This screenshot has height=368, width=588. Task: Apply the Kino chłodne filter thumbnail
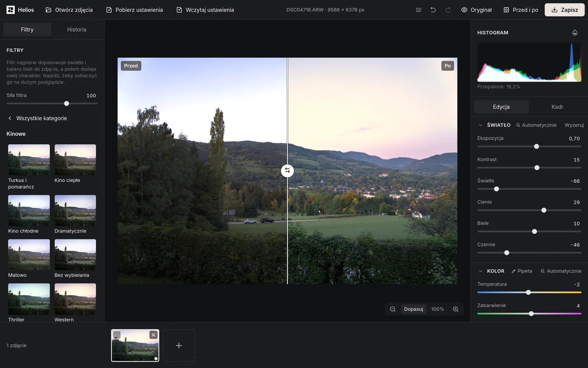(x=29, y=210)
